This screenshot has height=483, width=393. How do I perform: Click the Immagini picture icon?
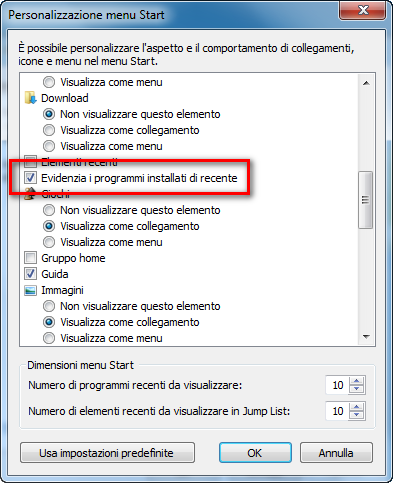pyautogui.click(x=30, y=290)
